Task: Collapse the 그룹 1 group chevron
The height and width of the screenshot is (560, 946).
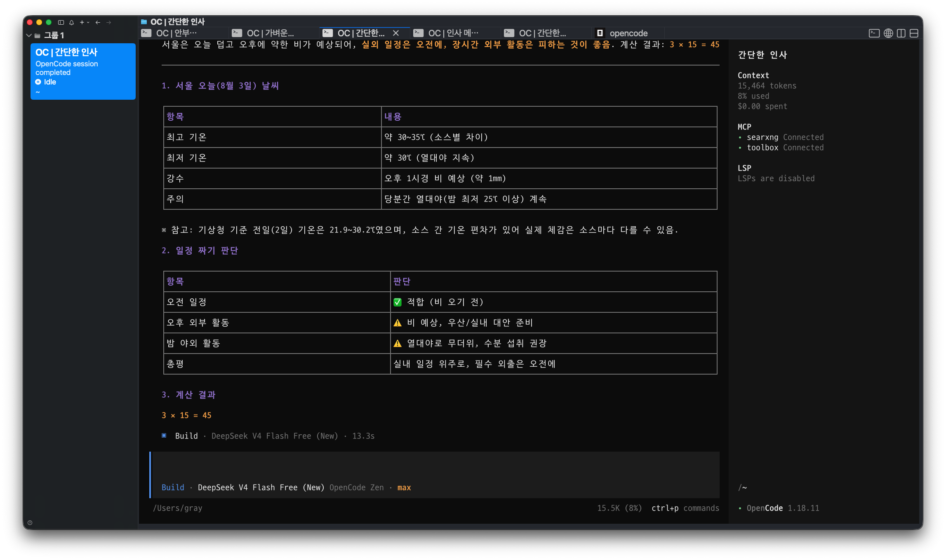Action: tap(29, 35)
